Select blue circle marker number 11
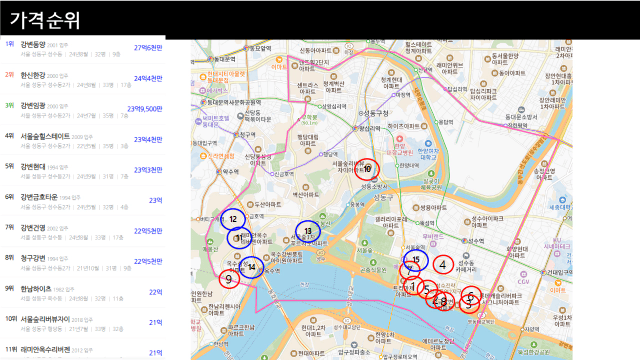The width and height of the screenshot is (640, 360). click(x=239, y=238)
